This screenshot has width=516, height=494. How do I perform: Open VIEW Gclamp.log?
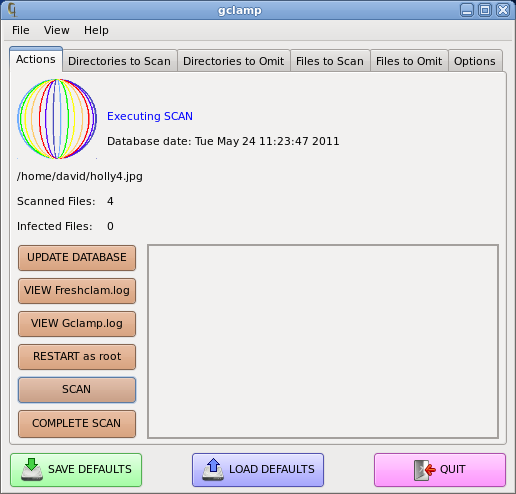[77, 324]
